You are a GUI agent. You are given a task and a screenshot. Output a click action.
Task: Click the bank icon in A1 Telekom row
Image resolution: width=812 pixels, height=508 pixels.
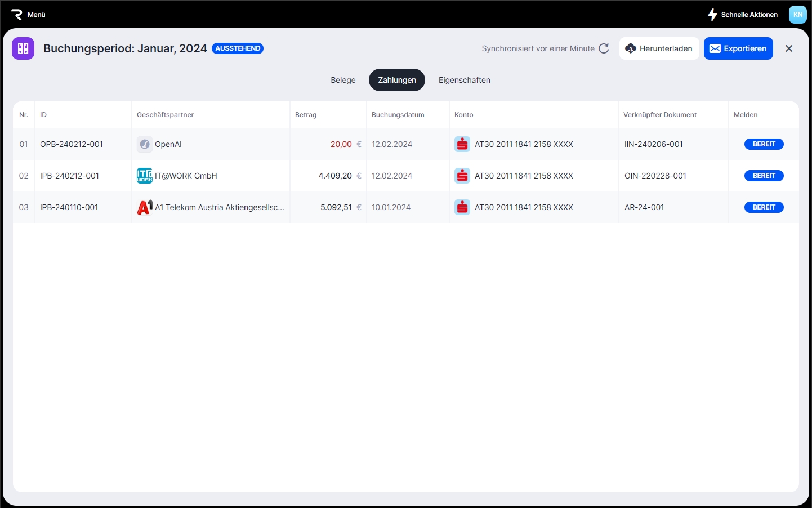pos(462,207)
